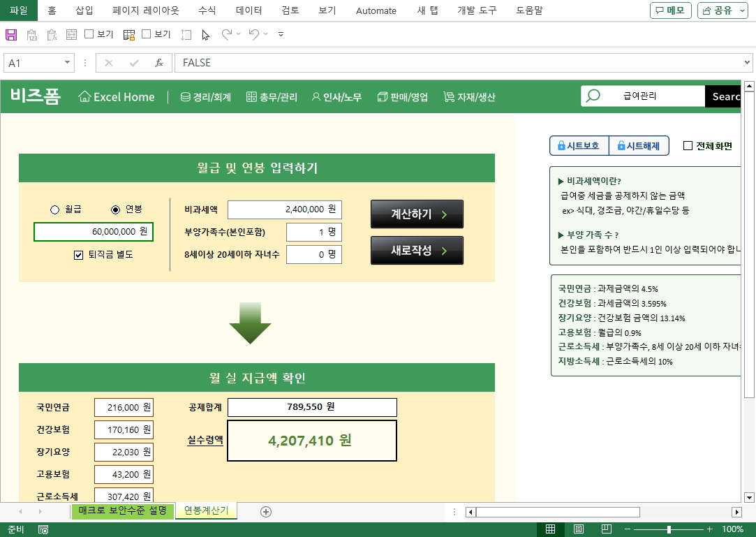
Task: Open the Name Box dropdown arrow
Action: [68, 63]
